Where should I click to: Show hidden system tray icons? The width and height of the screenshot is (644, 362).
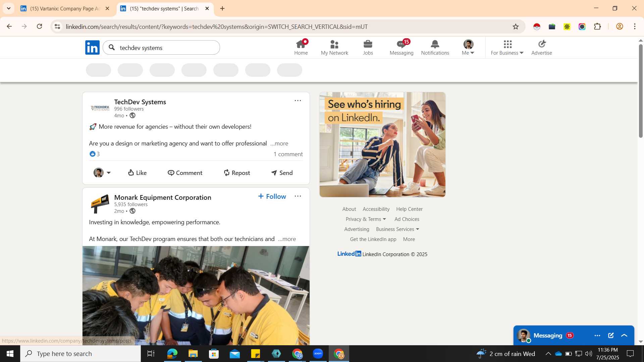point(548,354)
